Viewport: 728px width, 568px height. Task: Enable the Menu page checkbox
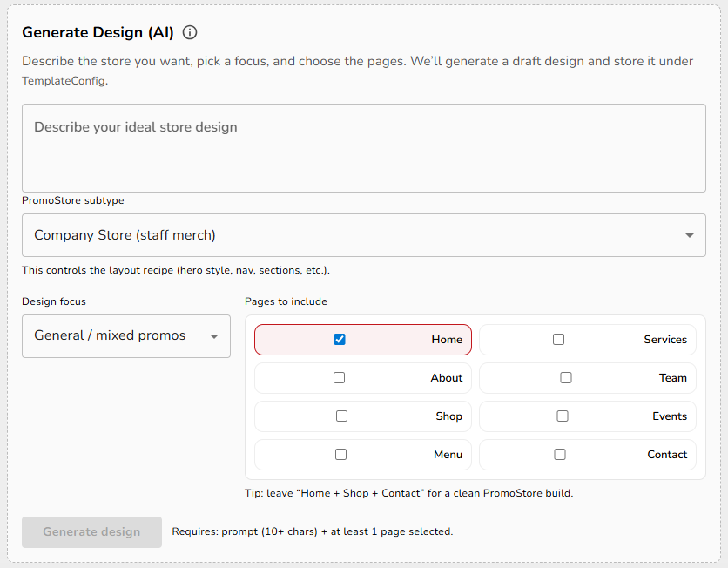(340, 455)
